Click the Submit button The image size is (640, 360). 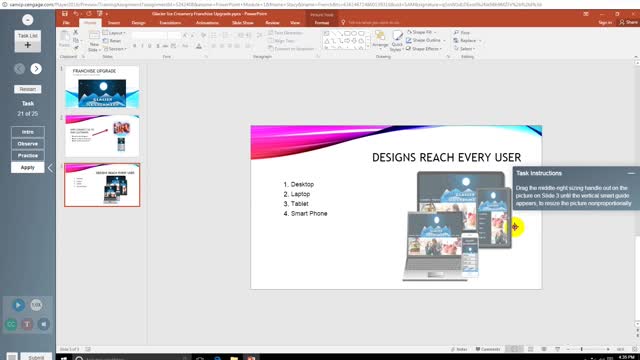(36, 357)
